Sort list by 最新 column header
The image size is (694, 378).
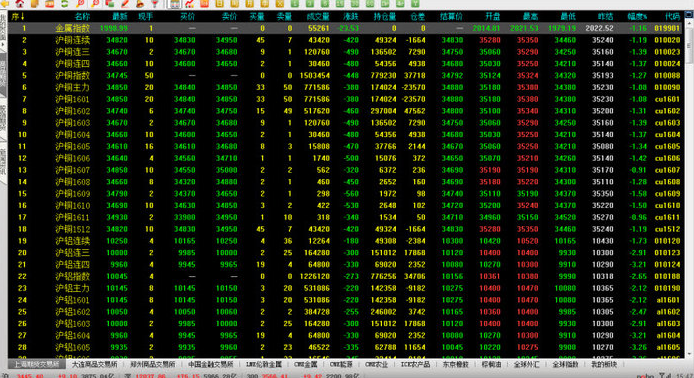pyautogui.click(x=120, y=16)
